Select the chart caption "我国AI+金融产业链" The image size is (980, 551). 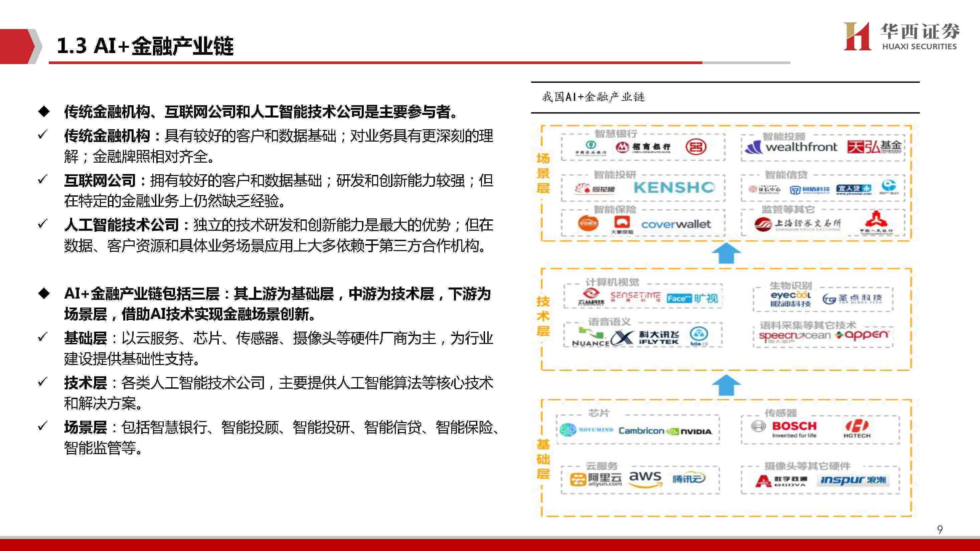tap(593, 97)
